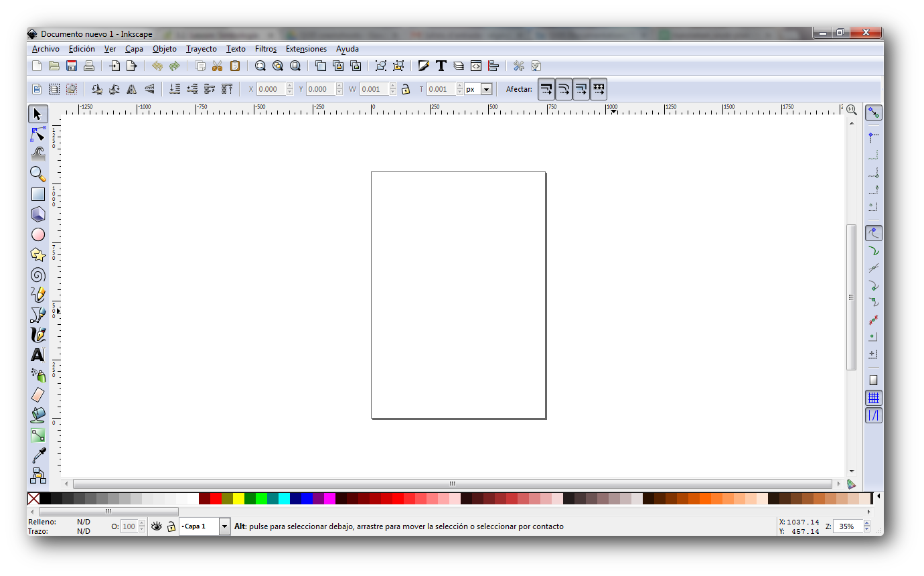Viewport: 924px width, 576px height.
Task: Select the Calligraphy tool
Action: (38, 335)
